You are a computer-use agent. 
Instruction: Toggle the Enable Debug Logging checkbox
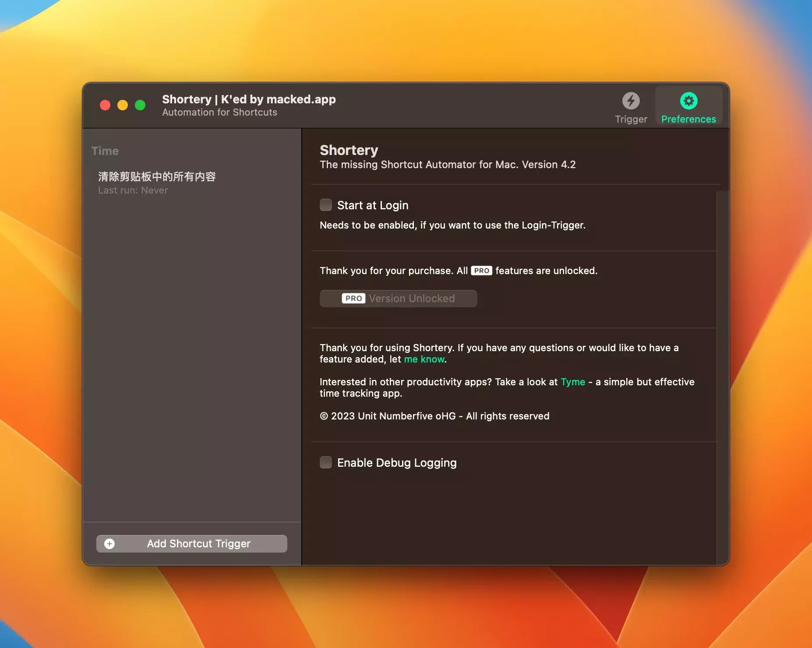(326, 462)
